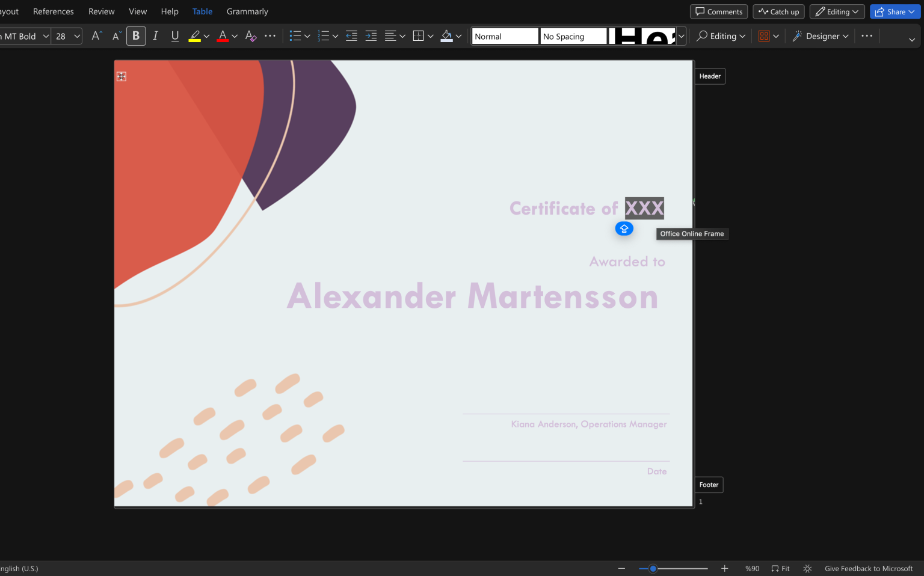Expand the Editing mode dropdown
The height and width of the screenshot is (576, 924).
856,11
